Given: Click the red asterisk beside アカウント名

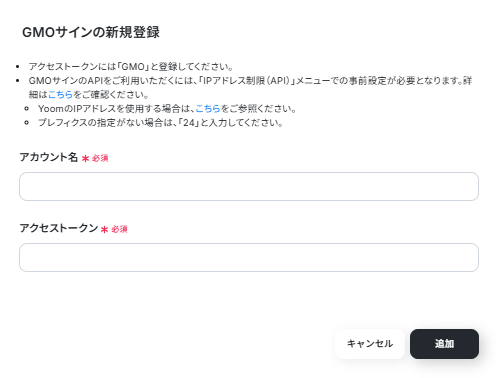Looking at the screenshot, I should [85, 159].
